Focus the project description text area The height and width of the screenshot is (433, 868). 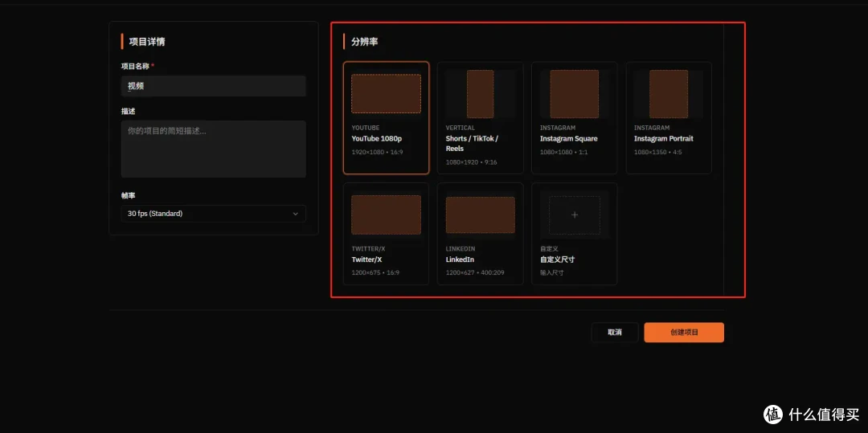[213, 149]
